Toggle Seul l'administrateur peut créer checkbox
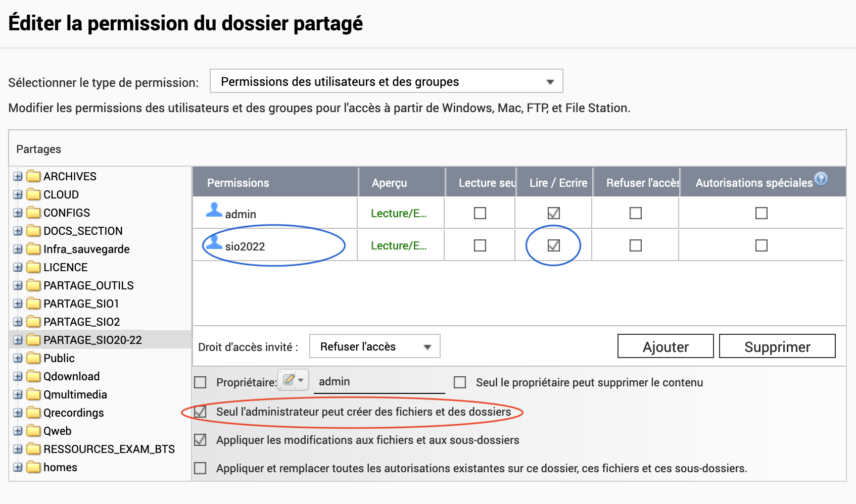This screenshot has width=856, height=504. click(201, 412)
